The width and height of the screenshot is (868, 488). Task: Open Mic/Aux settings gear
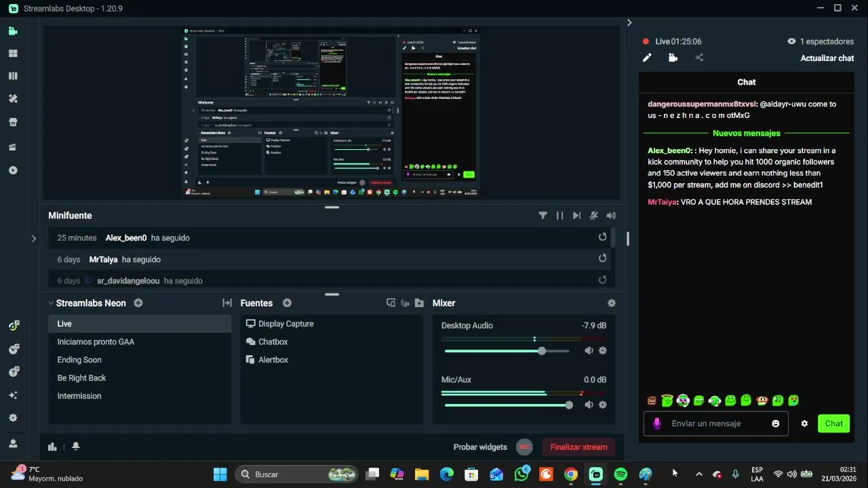click(603, 405)
